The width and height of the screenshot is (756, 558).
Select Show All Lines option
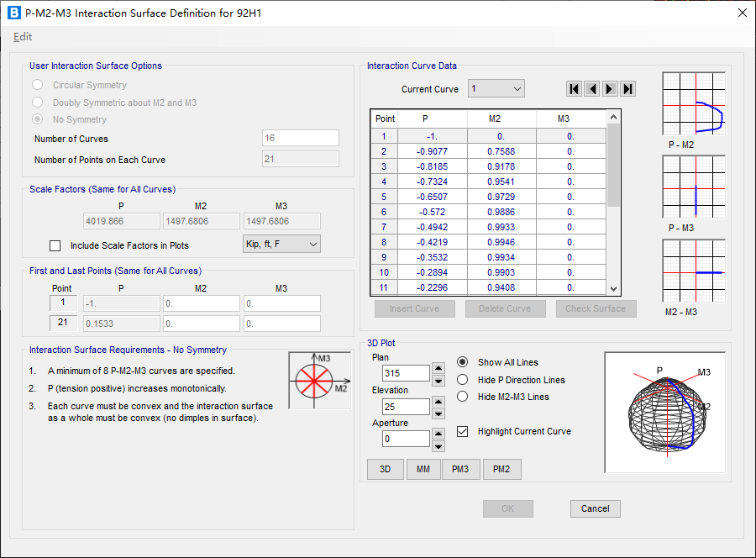[x=462, y=362]
